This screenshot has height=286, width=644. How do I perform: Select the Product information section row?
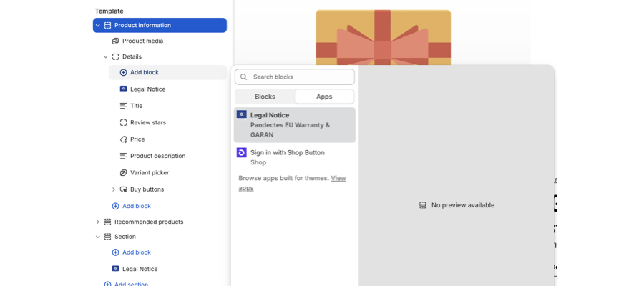click(160, 26)
